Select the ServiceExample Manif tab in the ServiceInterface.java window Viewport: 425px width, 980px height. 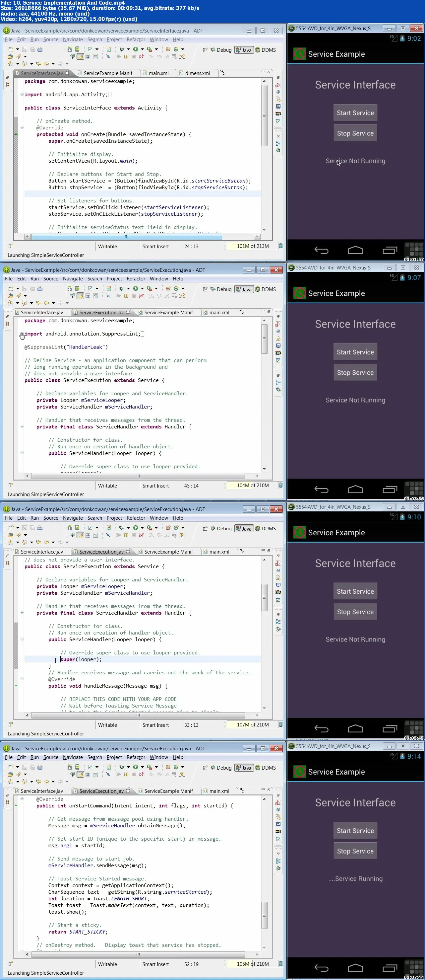point(108,73)
